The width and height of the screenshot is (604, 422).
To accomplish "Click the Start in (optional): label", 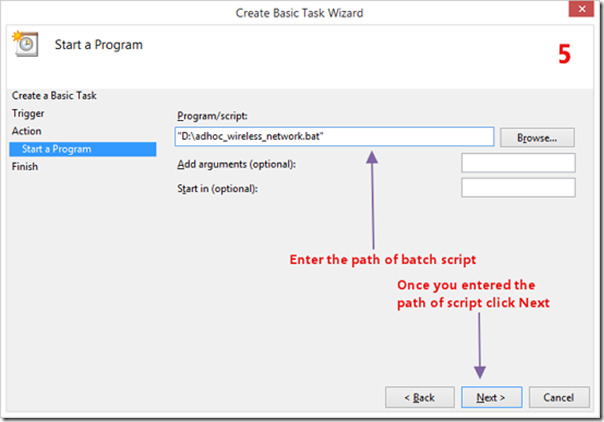I will coord(217,189).
